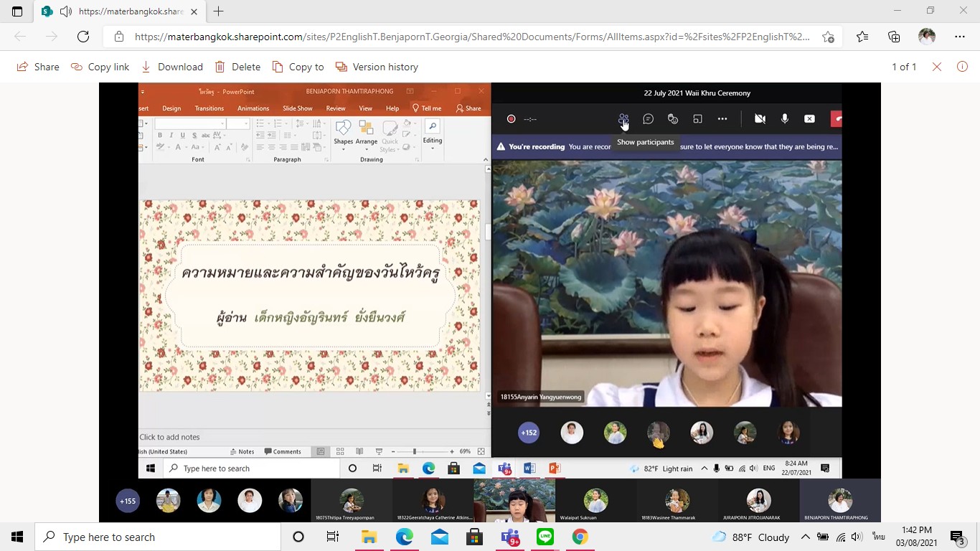The width and height of the screenshot is (980, 551).
Task: Open PowerPoint font size combo box
Action: [x=237, y=124]
